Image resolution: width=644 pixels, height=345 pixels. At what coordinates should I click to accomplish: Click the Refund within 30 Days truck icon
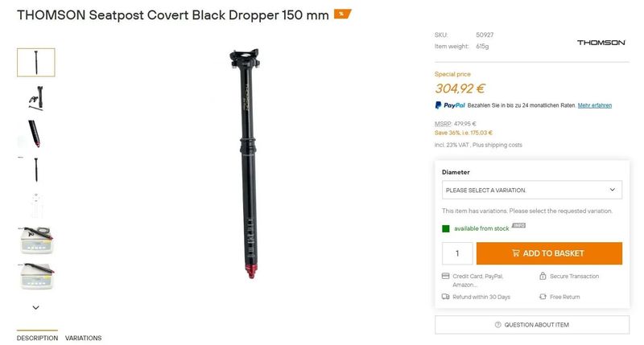(445, 297)
